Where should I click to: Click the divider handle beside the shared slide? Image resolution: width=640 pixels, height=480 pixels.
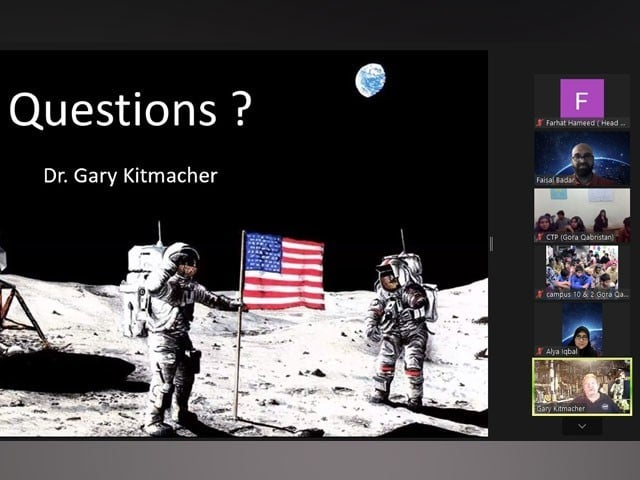pos(491,244)
